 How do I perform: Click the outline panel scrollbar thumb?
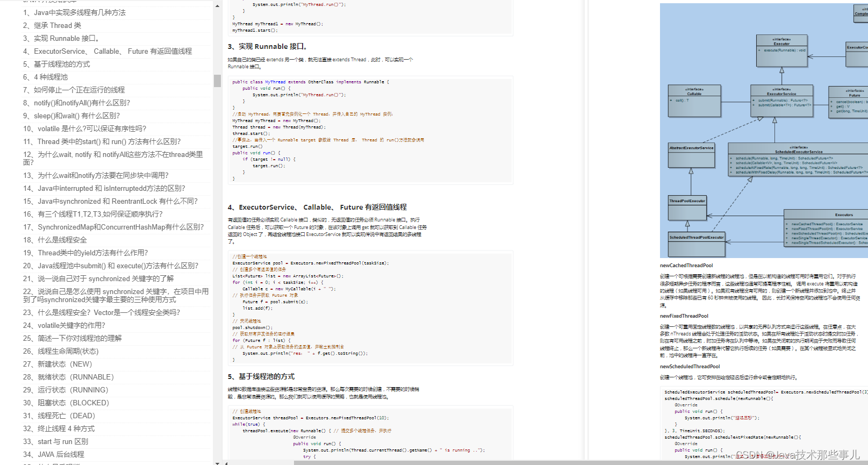[217, 81]
